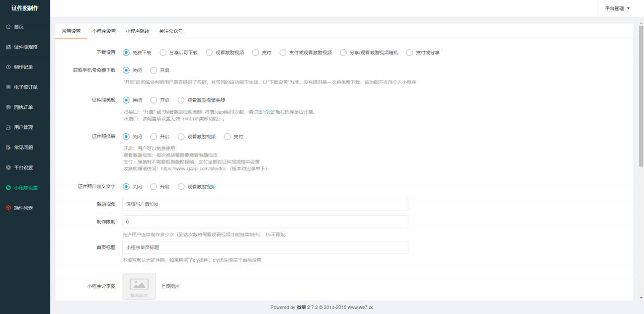Image resolution: width=644 pixels, height=314 pixels.
Task: Switch to the 小程序跳转 tab
Action: pyautogui.click(x=137, y=31)
